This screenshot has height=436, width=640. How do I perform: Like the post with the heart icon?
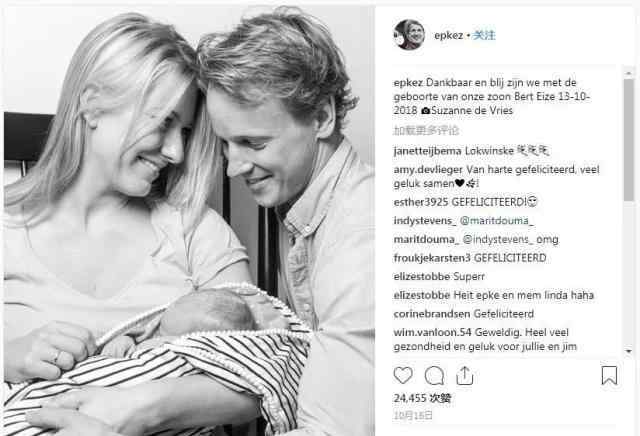click(x=403, y=376)
